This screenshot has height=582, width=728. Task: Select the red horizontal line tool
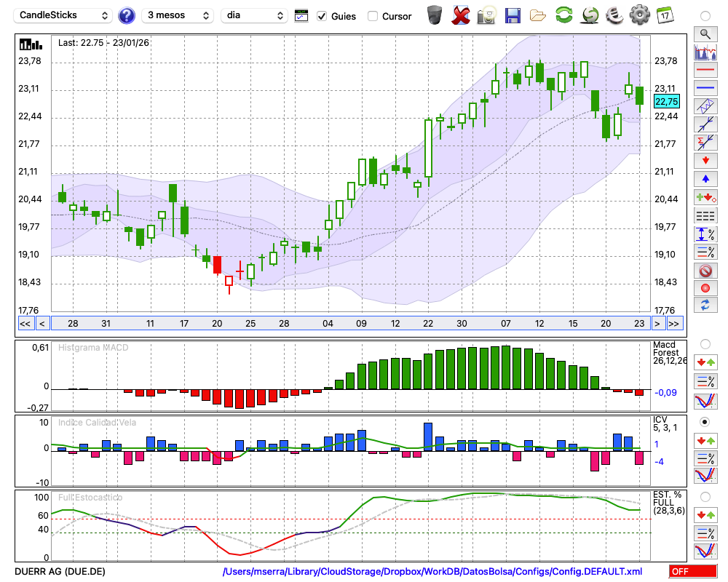[705, 70]
